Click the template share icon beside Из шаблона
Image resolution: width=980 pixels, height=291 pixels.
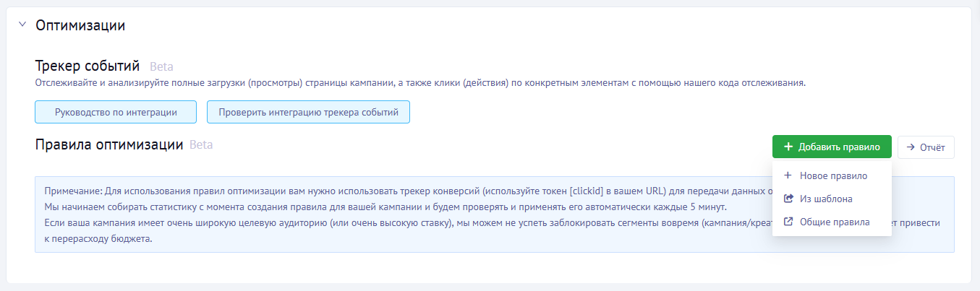click(787, 199)
